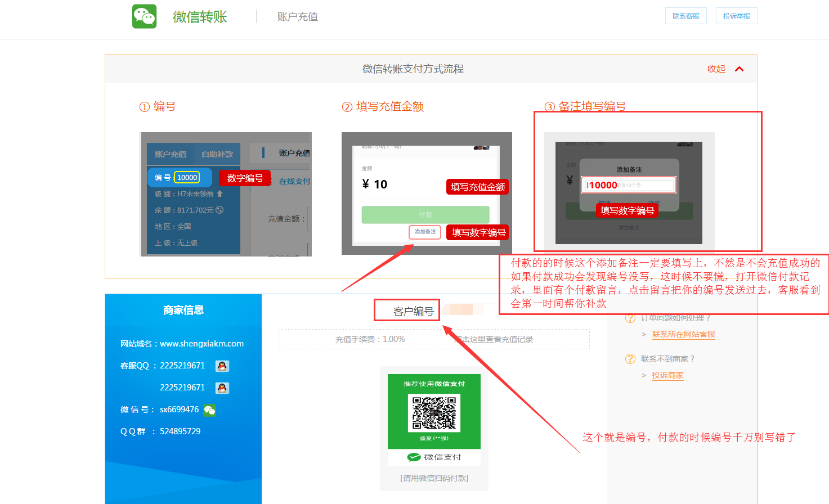Click the WeChat logo in header
This screenshot has height=504, width=829.
144,16
